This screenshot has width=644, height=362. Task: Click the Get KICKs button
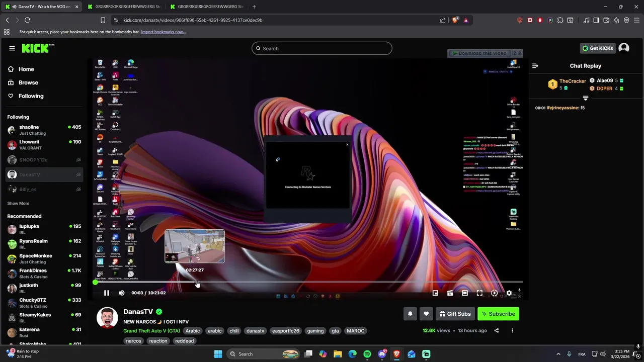coord(598,48)
